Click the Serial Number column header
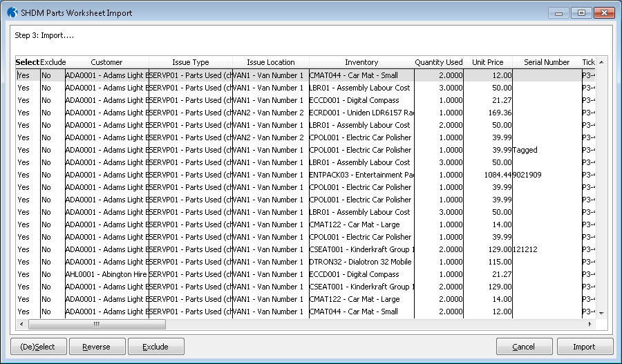This screenshot has width=622, height=364. (x=547, y=62)
